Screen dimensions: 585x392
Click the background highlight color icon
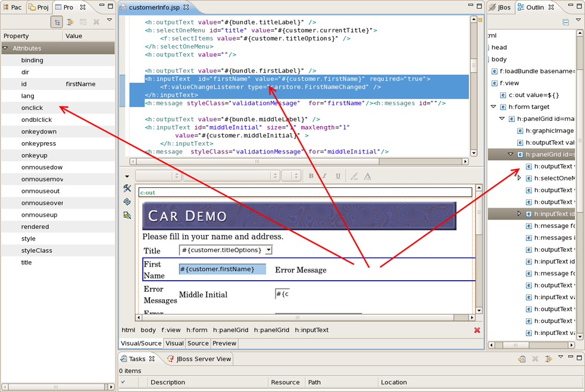tap(354, 176)
